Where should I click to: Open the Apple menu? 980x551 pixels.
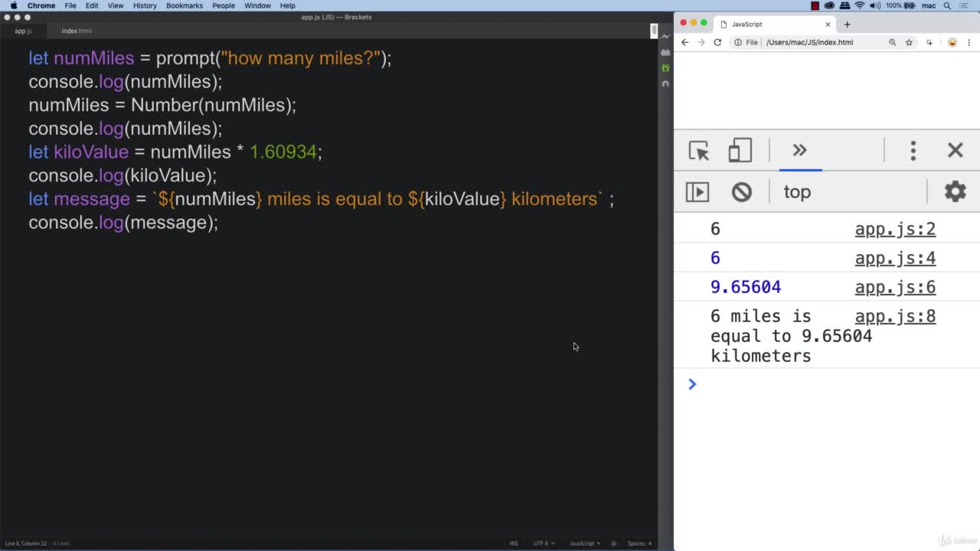point(14,5)
